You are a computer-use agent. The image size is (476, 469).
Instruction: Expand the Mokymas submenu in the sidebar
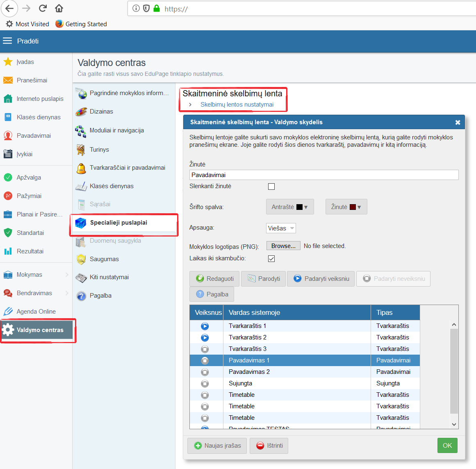click(x=66, y=275)
